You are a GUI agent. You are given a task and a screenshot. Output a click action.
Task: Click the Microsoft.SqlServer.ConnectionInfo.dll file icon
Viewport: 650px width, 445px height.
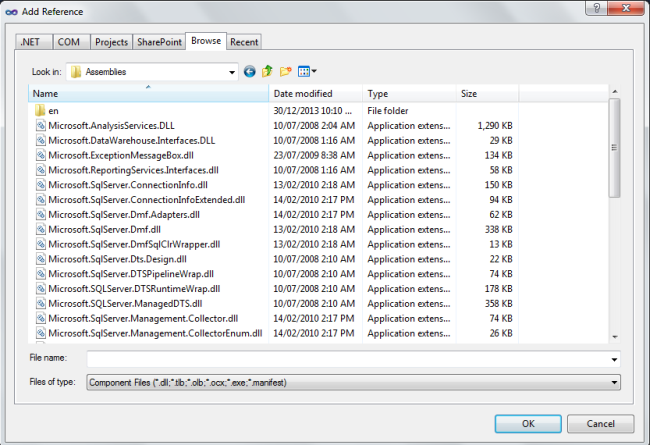[41, 185]
